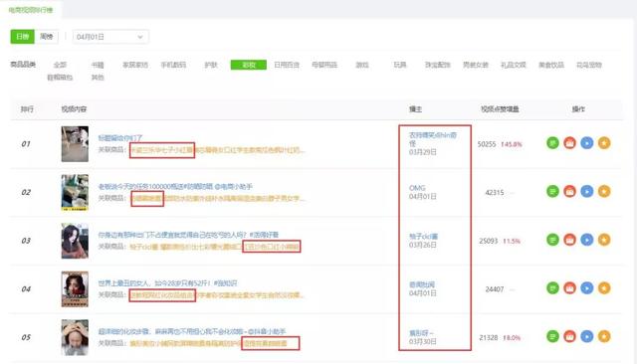Click the 视频点赞增量 column header
This screenshot has width=637, height=364.
(x=500, y=109)
